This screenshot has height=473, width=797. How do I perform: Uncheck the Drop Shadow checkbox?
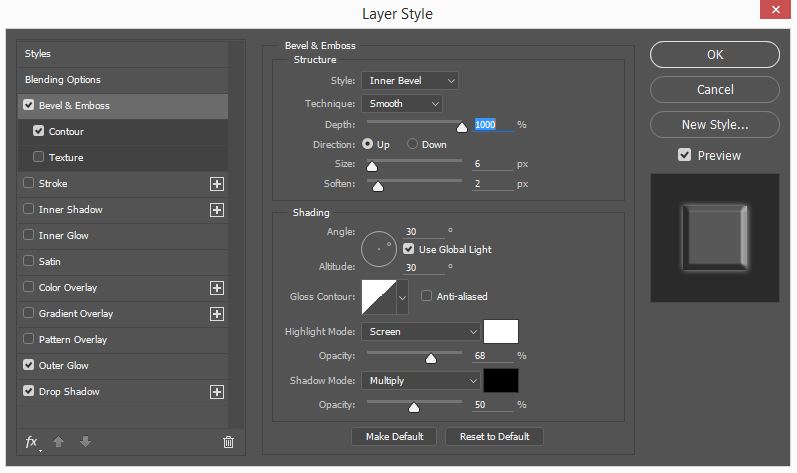pyautogui.click(x=28, y=391)
